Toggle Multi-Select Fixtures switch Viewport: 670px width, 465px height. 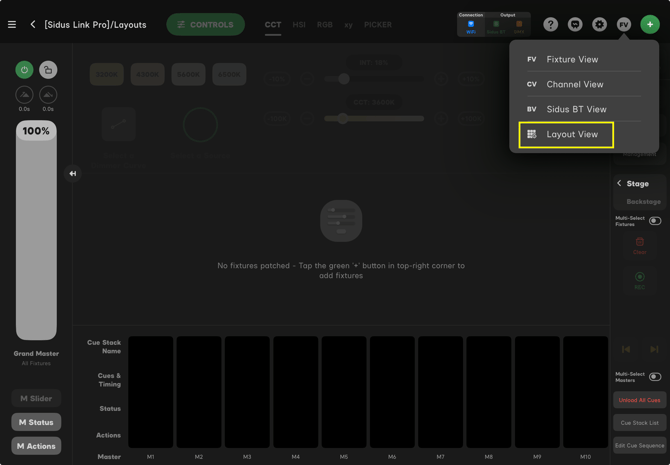click(x=655, y=221)
